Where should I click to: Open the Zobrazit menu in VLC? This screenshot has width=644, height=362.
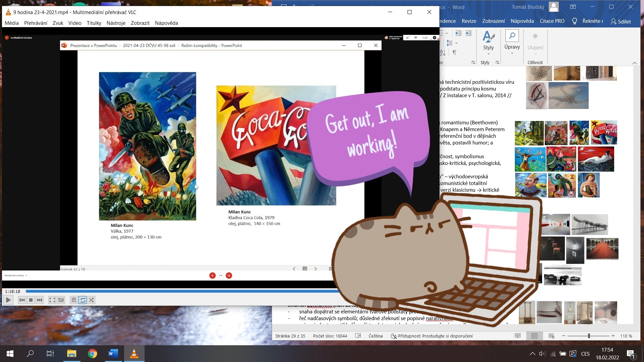140,23
